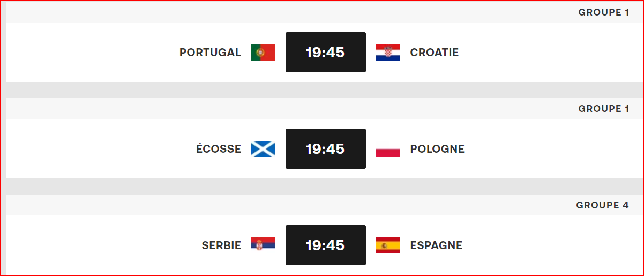644x276 pixels.
Task: Open the Écosse team link
Action: click(219, 149)
